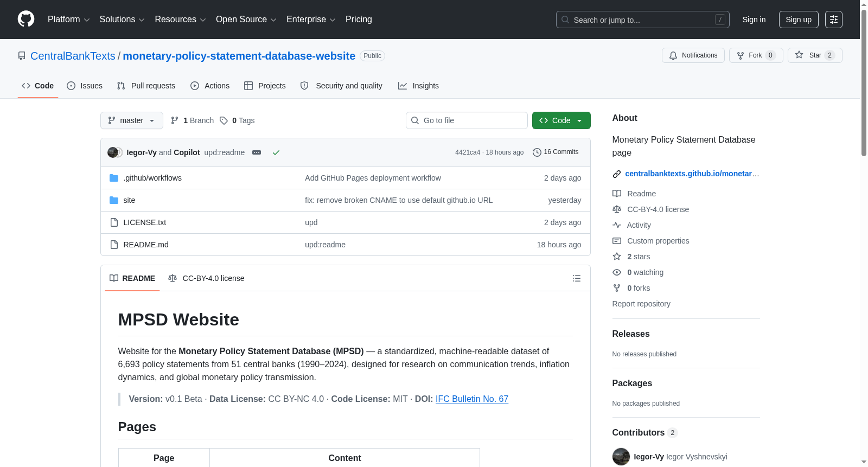Select the README tab in file viewer
Viewport: 868px width, 467px height.
click(132, 278)
